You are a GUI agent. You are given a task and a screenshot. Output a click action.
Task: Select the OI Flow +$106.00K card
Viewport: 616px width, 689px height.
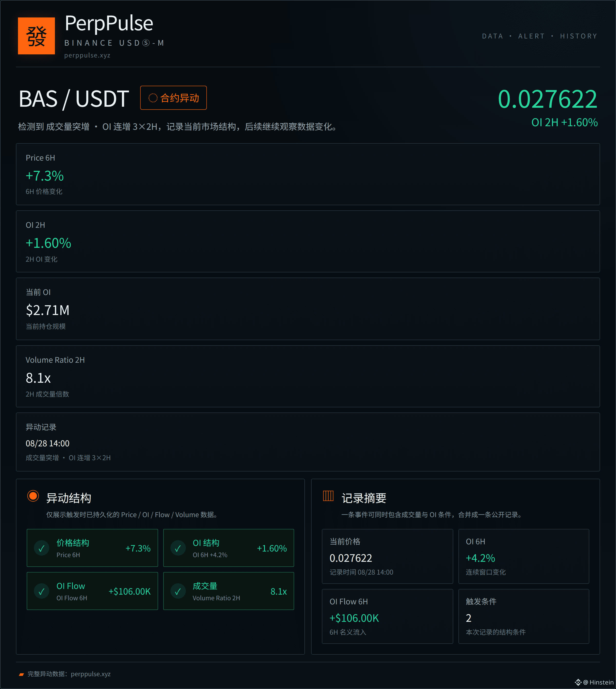pyautogui.click(x=92, y=591)
